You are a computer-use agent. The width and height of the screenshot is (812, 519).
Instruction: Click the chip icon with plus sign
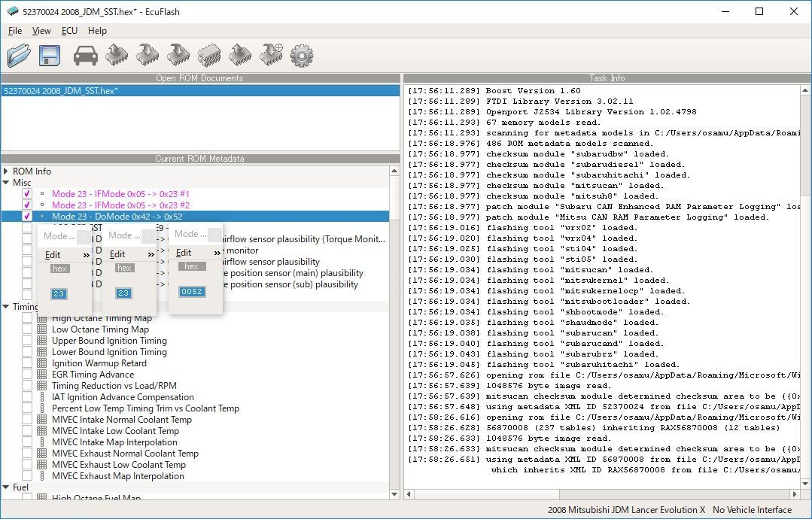270,55
